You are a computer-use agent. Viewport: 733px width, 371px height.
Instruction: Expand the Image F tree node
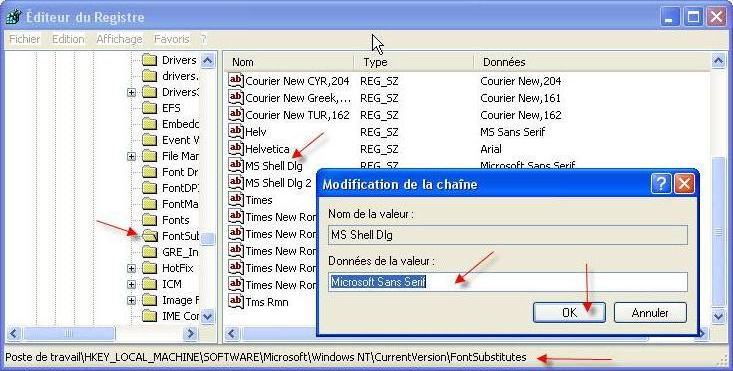[131, 301]
